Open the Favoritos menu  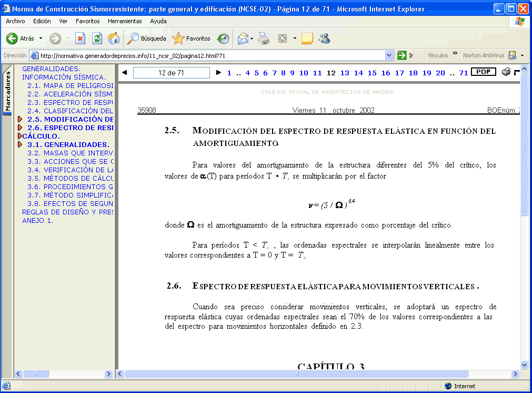click(87, 21)
